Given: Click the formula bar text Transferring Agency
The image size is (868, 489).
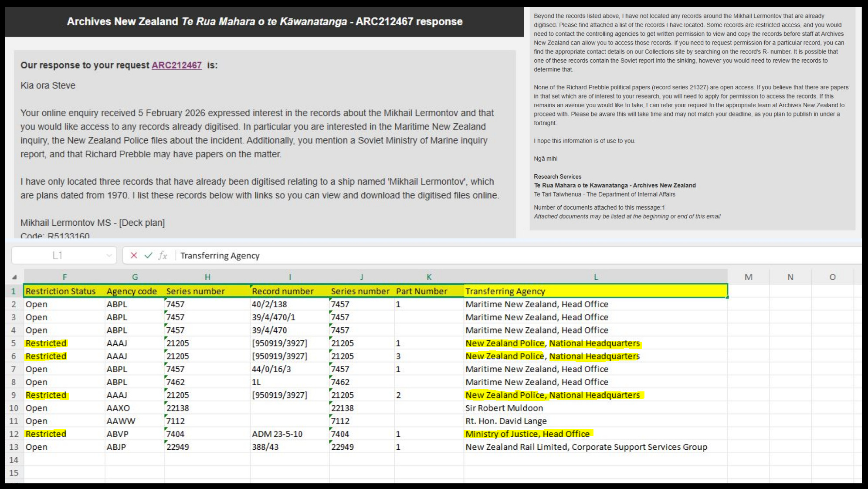Looking at the screenshot, I should [220, 256].
